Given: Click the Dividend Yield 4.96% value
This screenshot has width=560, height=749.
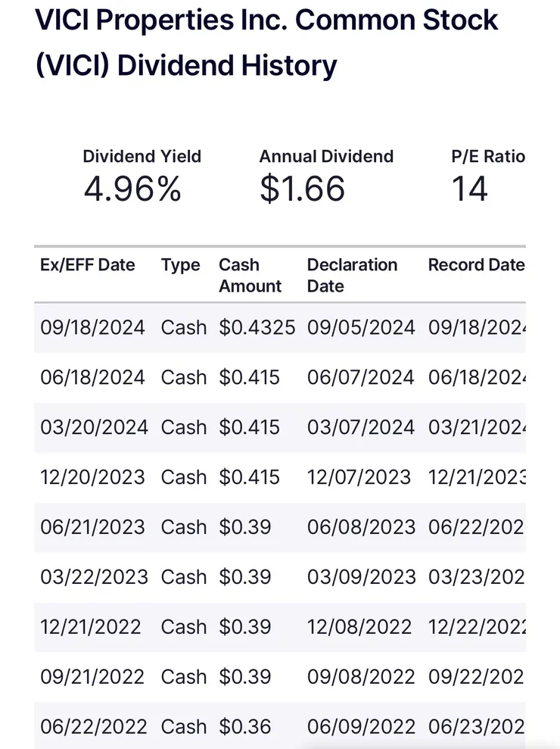Looking at the screenshot, I should pos(132,189).
